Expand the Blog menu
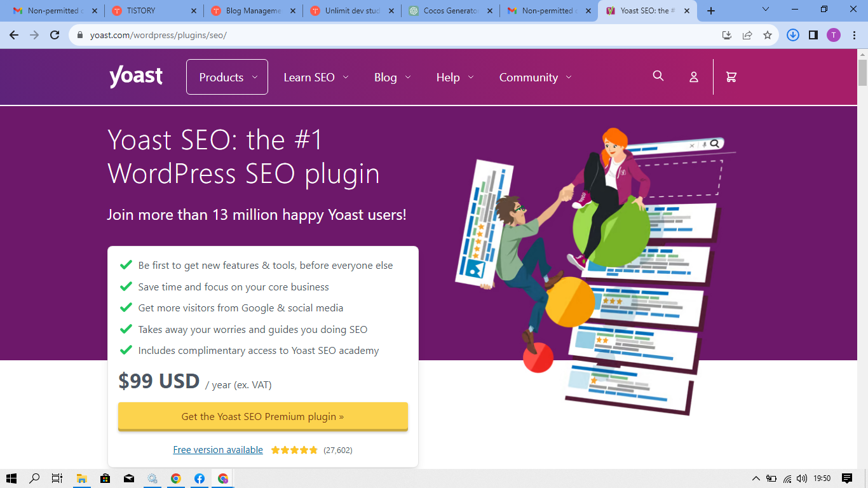868x488 pixels. (392, 77)
